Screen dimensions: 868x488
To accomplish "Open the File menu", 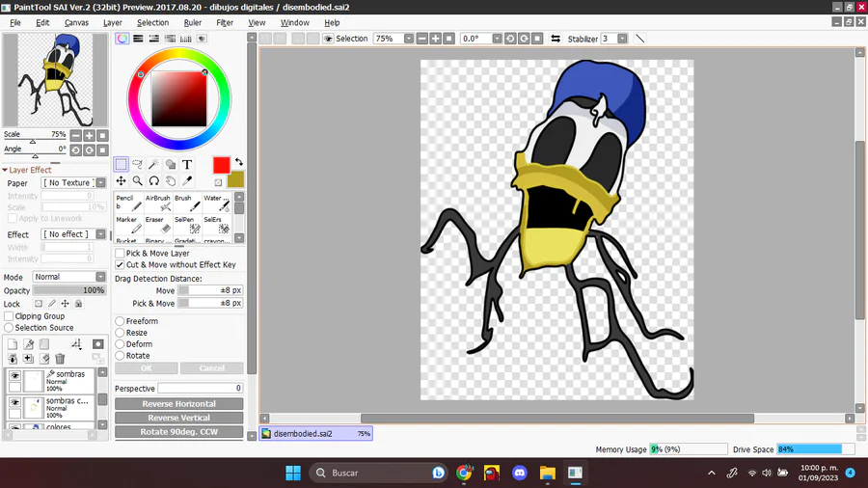I will pyautogui.click(x=14, y=23).
